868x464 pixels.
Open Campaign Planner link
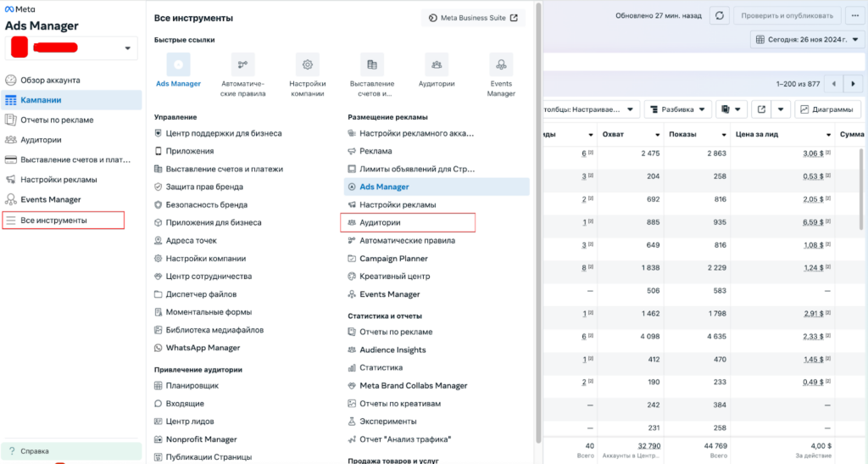(x=387, y=259)
